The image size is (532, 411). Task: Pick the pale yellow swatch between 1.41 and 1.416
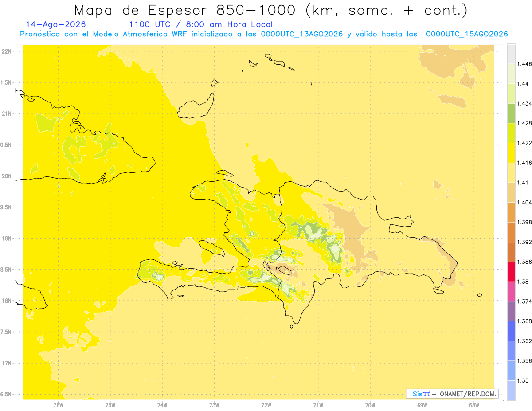click(x=511, y=172)
